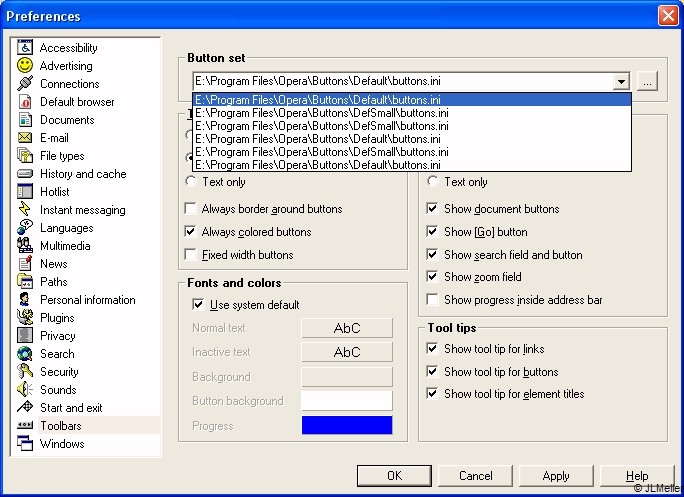Uncheck Always colored buttons
Image resolution: width=684 pixels, height=497 pixels.
[x=191, y=231]
